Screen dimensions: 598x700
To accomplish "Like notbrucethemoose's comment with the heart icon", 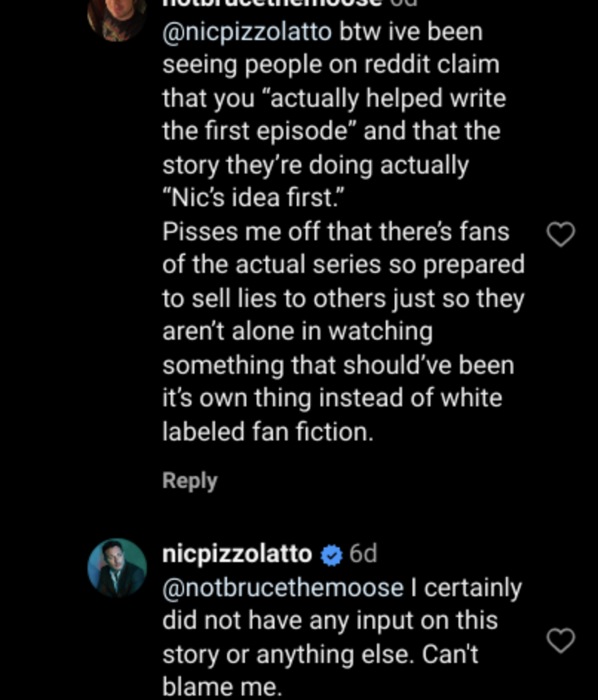I will point(562,234).
